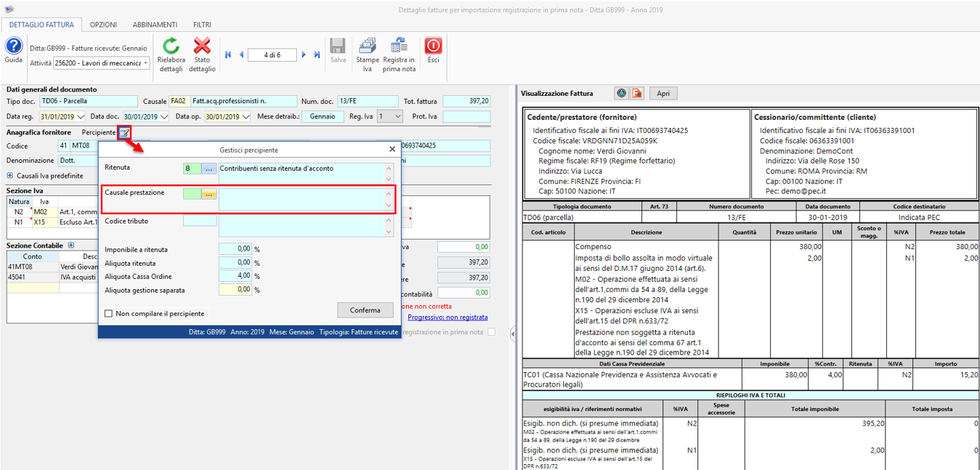Click the Percipiente edit icon
This screenshot has width=980, height=470.
pyautogui.click(x=125, y=133)
